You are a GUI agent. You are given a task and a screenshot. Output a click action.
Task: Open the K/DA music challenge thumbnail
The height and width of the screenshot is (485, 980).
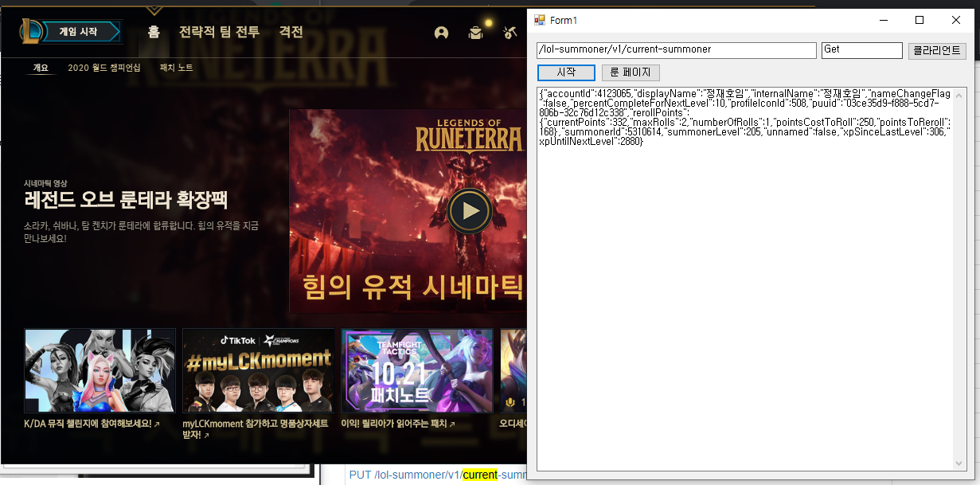(x=100, y=370)
